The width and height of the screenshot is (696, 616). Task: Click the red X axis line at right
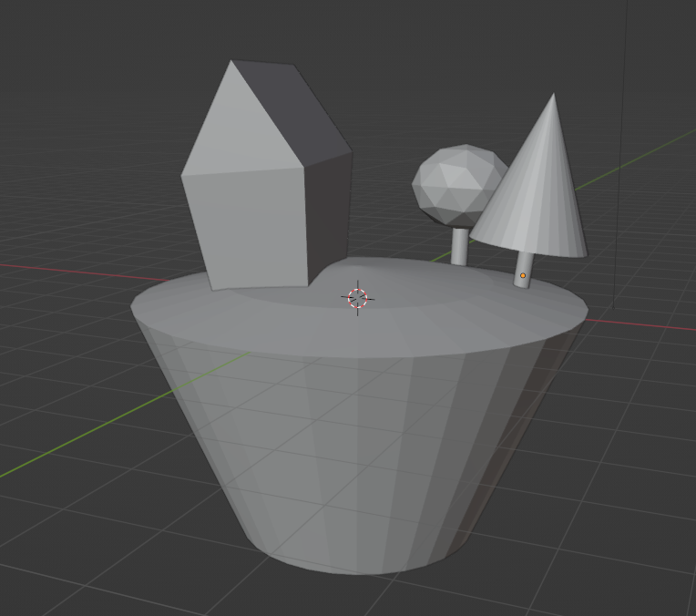(x=656, y=324)
